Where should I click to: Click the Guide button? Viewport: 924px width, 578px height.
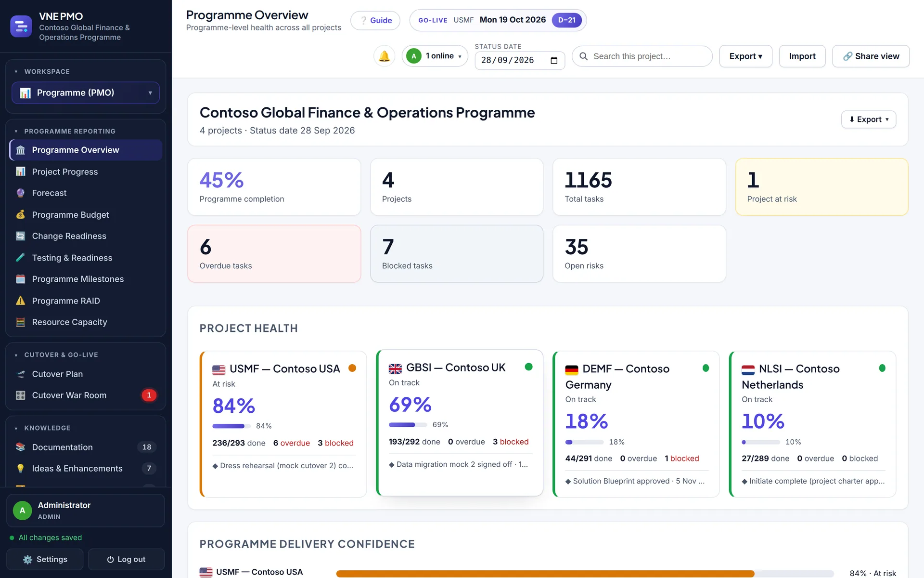click(x=375, y=20)
